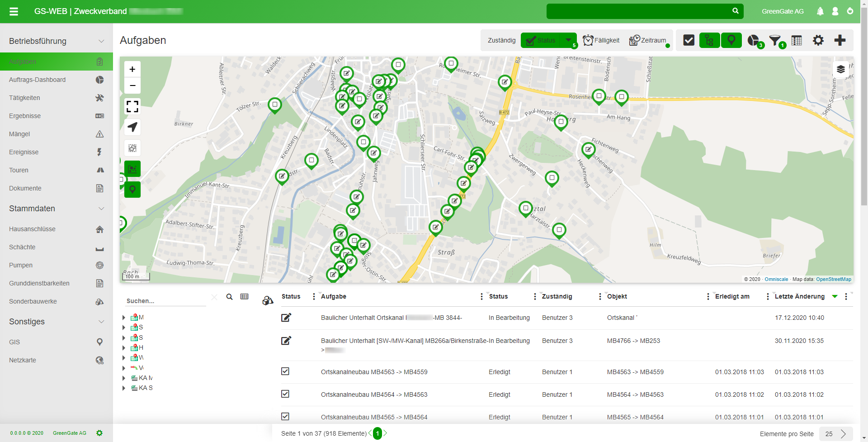The height and width of the screenshot is (442, 868).
Task: Toggle the tree structure view button
Action: (709, 40)
